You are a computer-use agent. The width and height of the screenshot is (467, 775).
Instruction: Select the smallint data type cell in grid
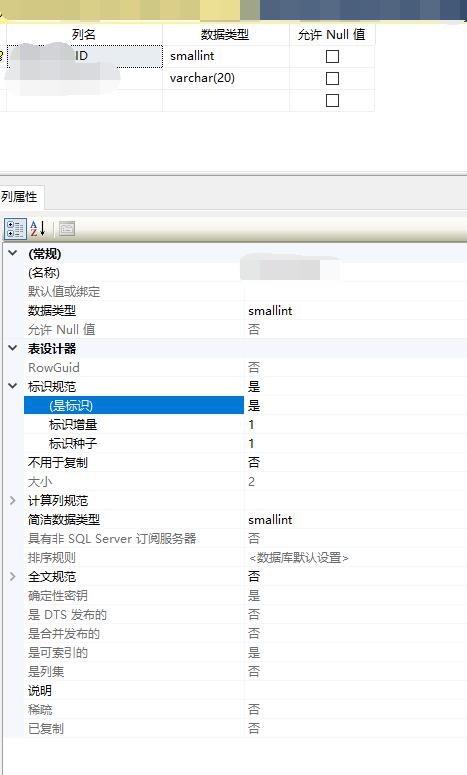225,56
